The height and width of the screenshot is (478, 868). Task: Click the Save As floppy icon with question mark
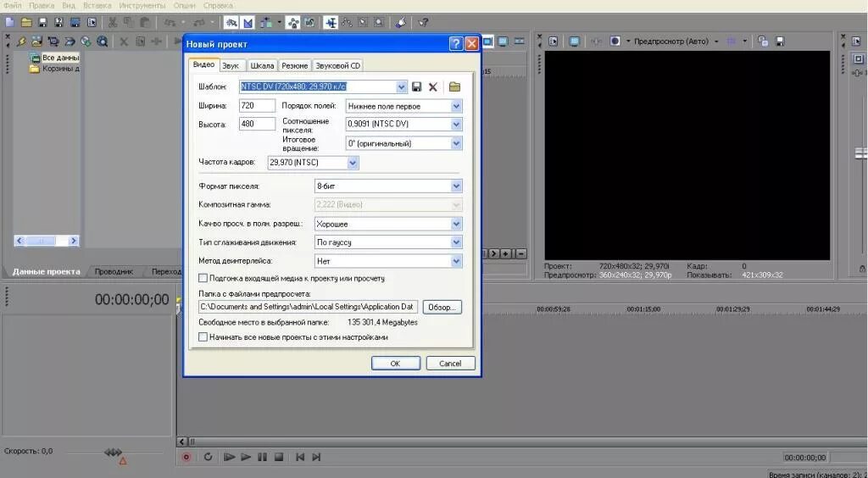pyautogui.click(x=58, y=23)
